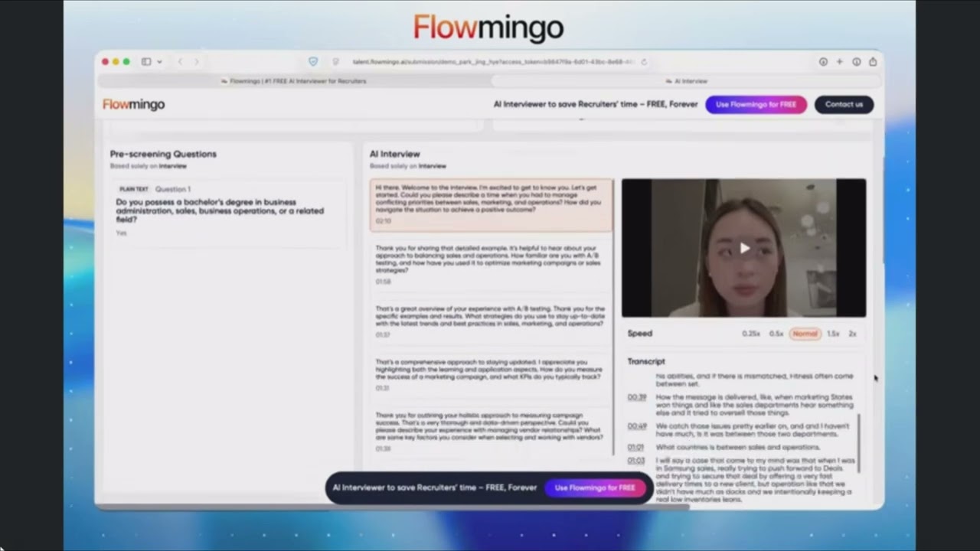Click the 'Transcript' heading

coord(646,361)
